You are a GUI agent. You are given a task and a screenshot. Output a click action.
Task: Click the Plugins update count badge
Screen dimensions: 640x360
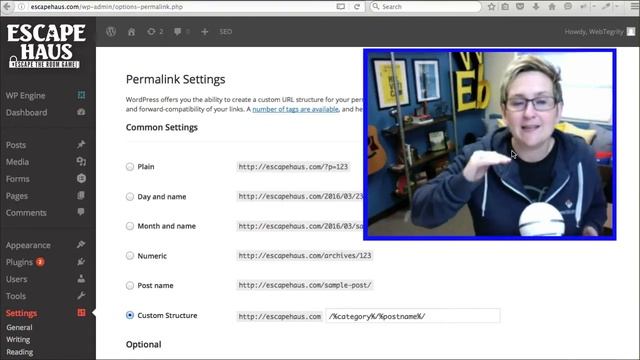40,262
